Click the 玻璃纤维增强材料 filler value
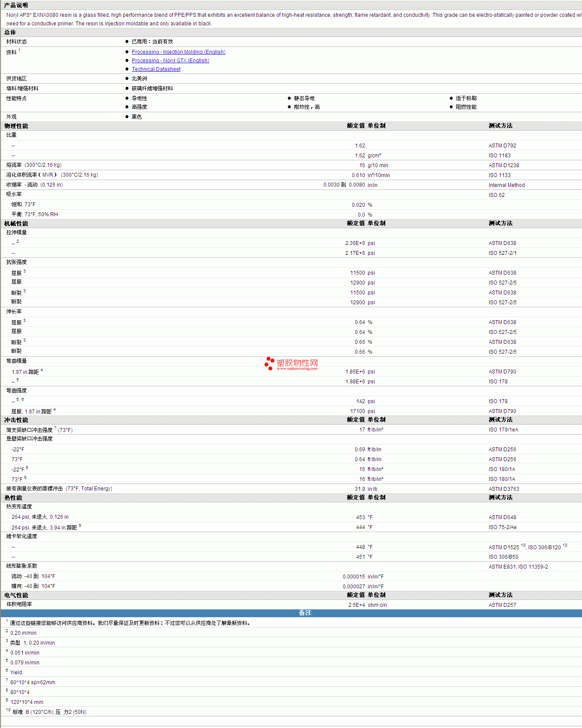Screen dimensions: 582x728 [152, 89]
